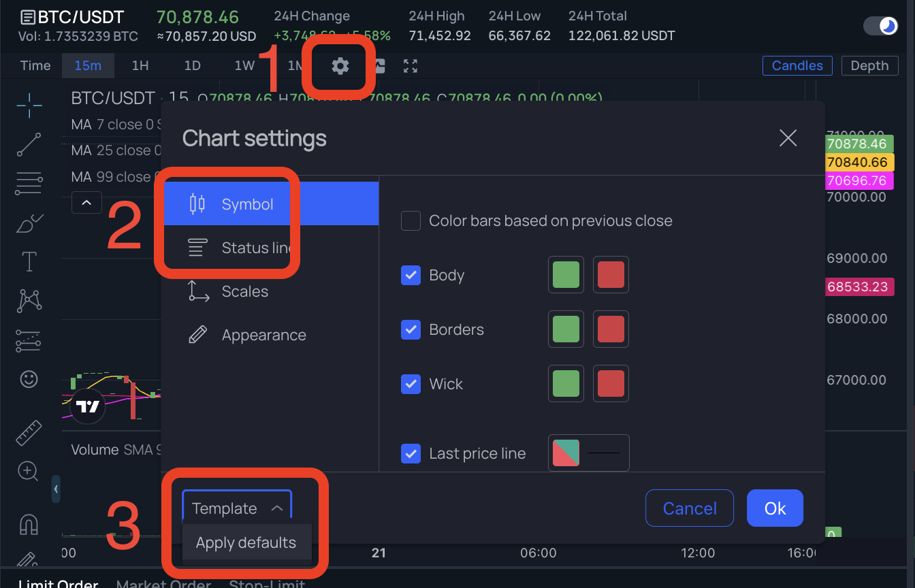
Task: Click the BTC/USDT market list icon
Action: click(27, 16)
